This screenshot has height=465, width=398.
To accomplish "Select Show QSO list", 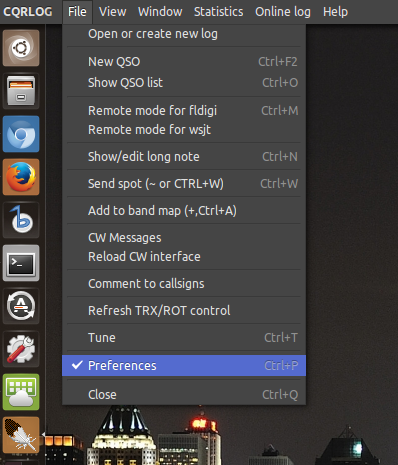I will pos(184,83).
